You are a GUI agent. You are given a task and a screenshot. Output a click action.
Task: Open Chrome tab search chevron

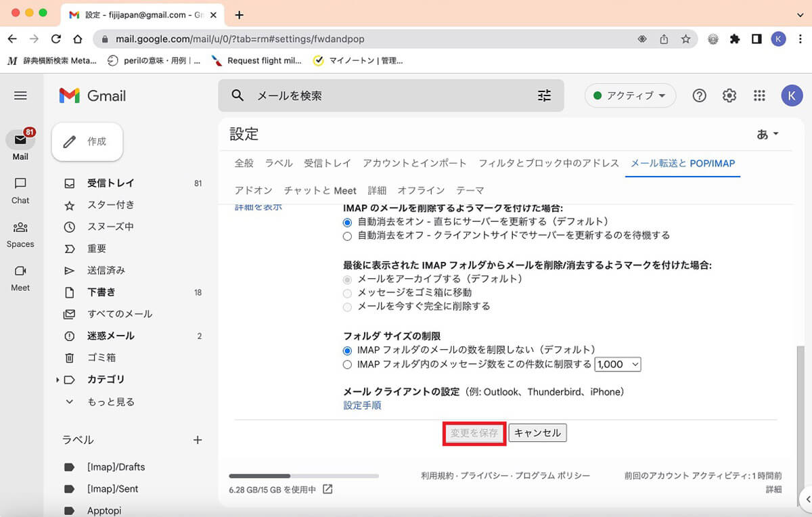[x=800, y=14]
